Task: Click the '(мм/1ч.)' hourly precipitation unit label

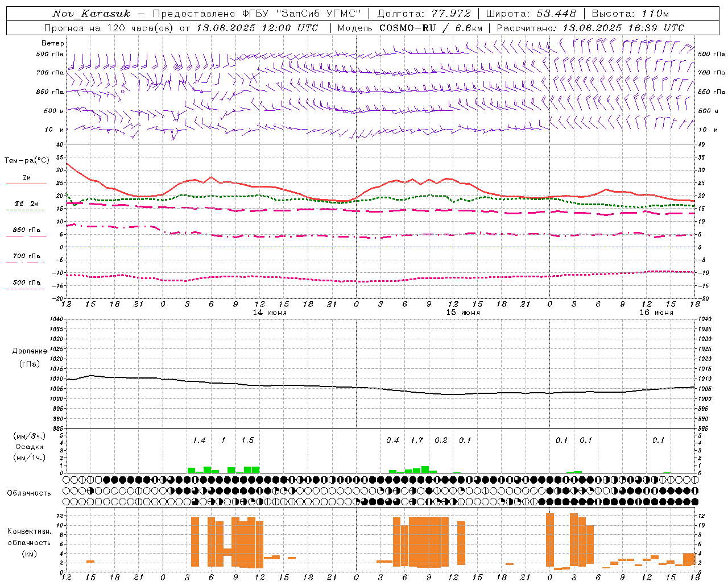Action: coord(30,458)
